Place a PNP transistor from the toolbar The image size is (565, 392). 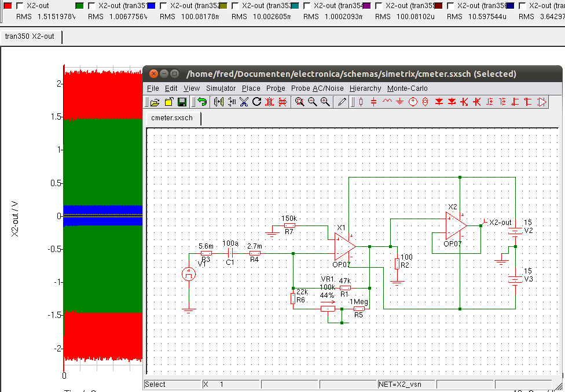click(477, 102)
